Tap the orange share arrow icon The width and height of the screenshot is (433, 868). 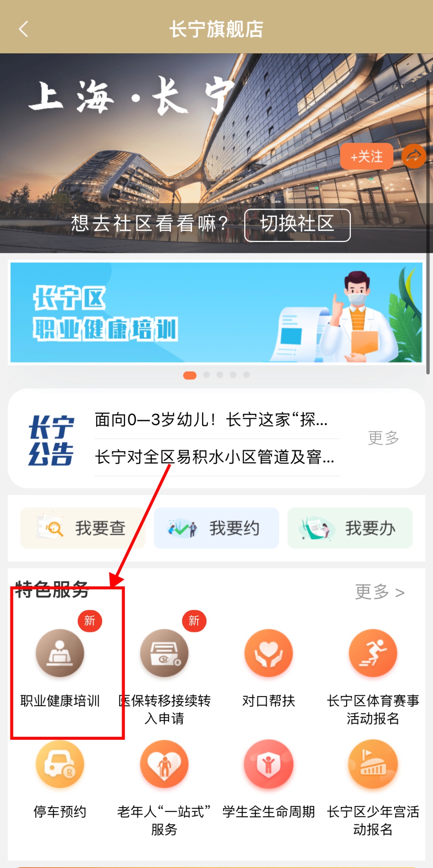click(x=414, y=156)
